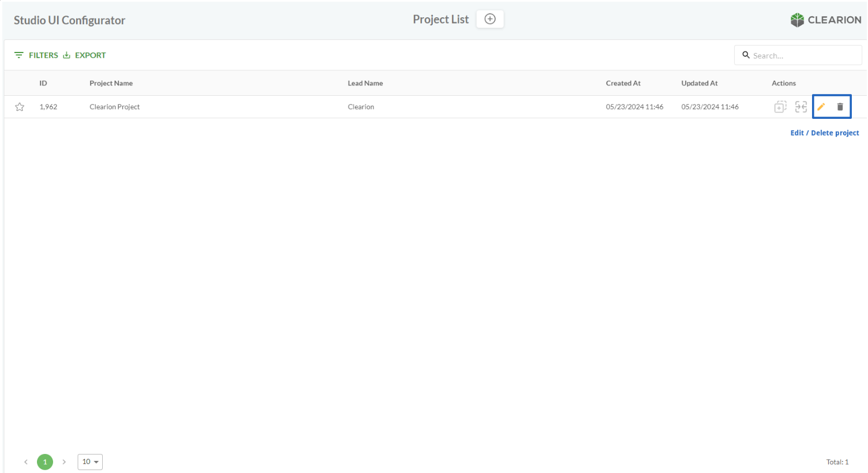This screenshot has height=473, width=868.
Task: Sort by the ID column header
Action: click(x=43, y=83)
